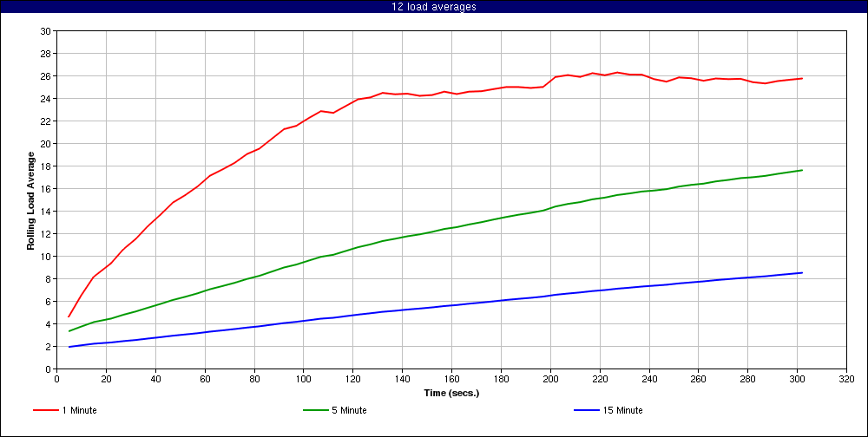The width and height of the screenshot is (868, 437).
Task: Click the x-axis tick label 280
Action: (748, 379)
